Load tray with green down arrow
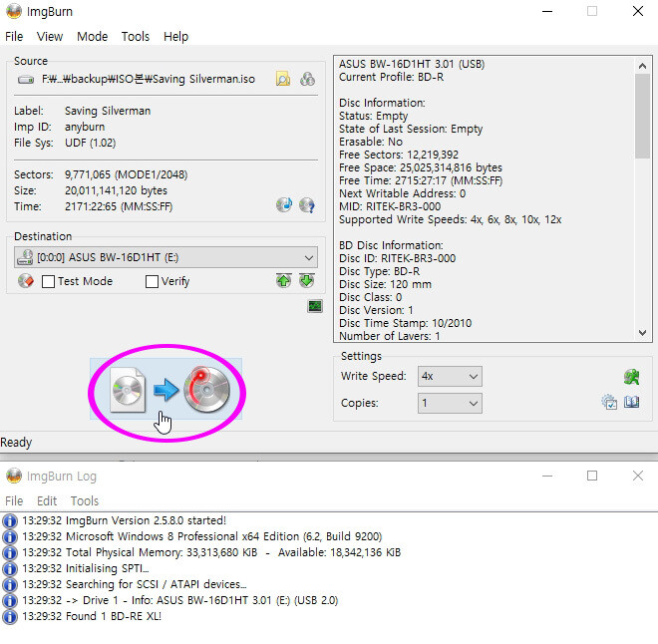This screenshot has width=658, height=644. click(307, 280)
